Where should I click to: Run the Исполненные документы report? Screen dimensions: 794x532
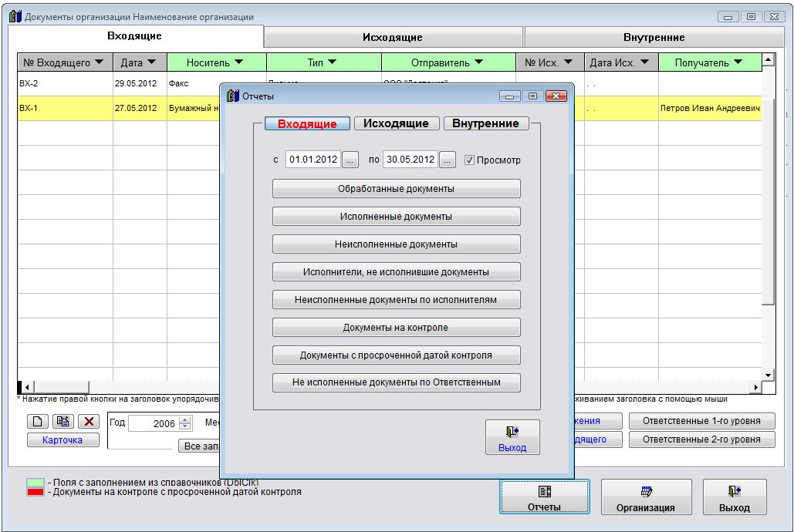click(x=397, y=217)
